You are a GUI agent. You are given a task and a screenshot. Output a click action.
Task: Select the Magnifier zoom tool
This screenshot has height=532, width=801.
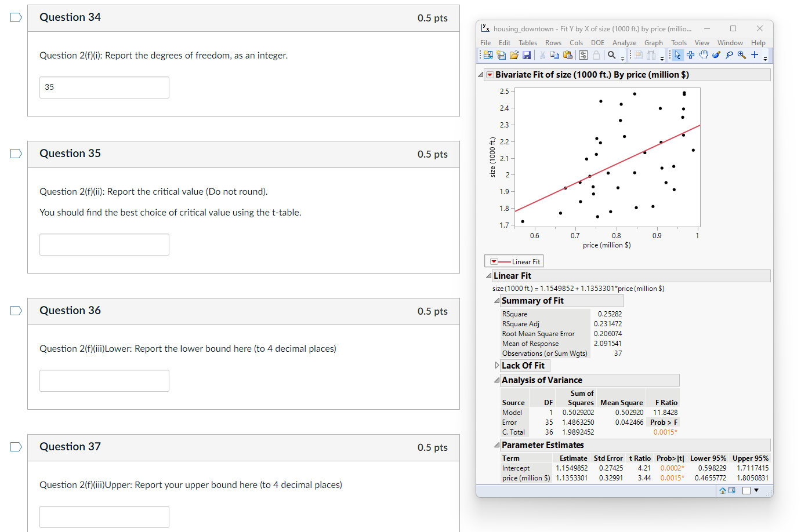coord(742,55)
